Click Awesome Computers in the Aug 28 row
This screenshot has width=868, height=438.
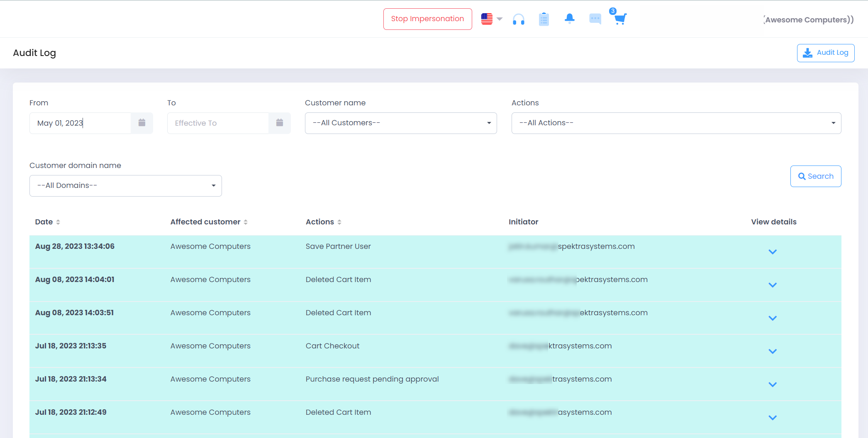[210, 246]
